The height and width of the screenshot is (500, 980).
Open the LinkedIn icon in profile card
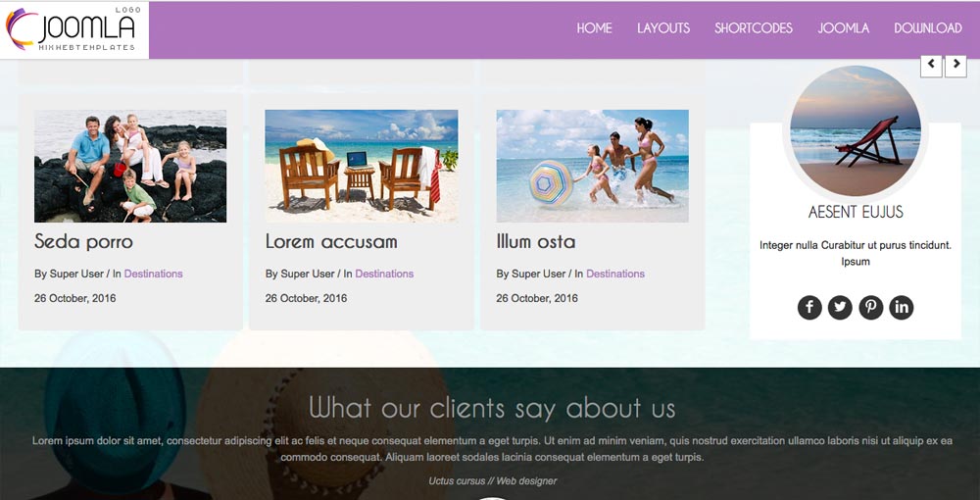pos(902,308)
